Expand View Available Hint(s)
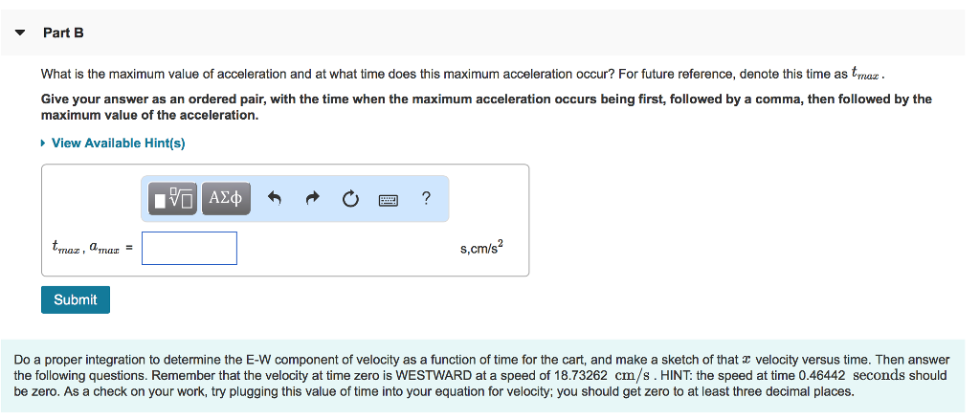This screenshot has height=420, width=980. tap(118, 144)
